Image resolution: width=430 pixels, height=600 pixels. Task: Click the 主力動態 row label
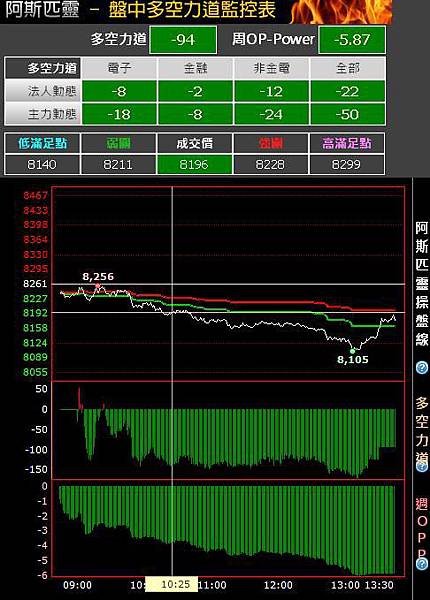click(43, 114)
